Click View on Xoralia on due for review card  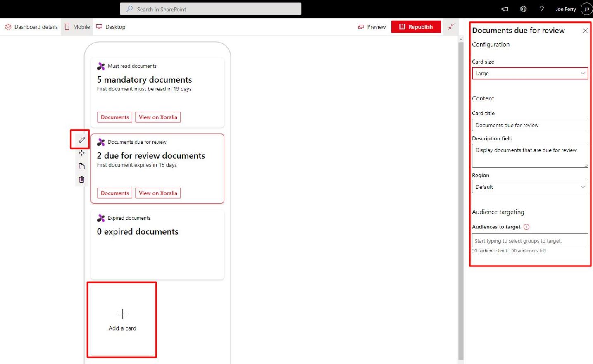tap(158, 193)
